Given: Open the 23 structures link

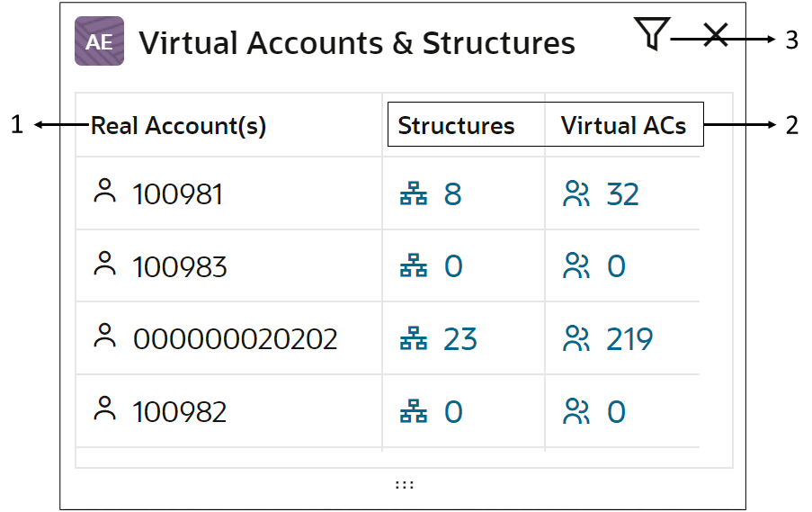Looking at the screenshot, I should (460, 339).
